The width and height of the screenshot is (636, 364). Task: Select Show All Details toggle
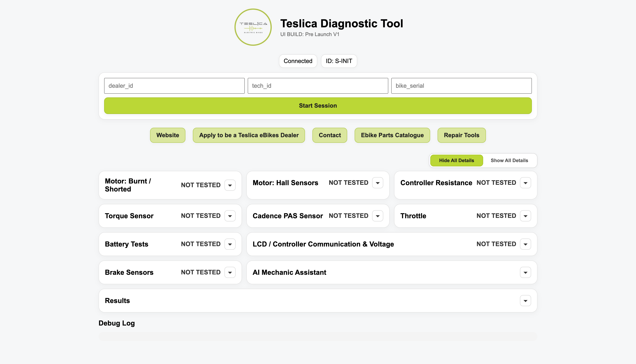click(509, 160)
